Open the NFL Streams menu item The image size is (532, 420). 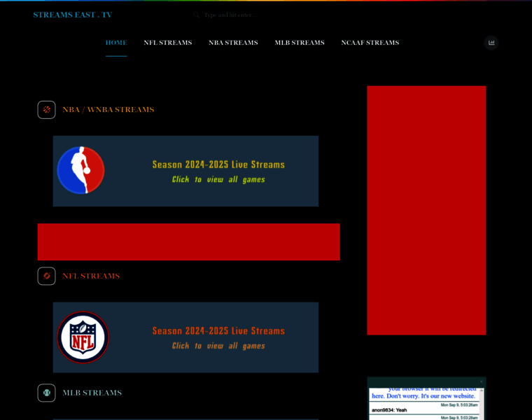tap(167, 43)
